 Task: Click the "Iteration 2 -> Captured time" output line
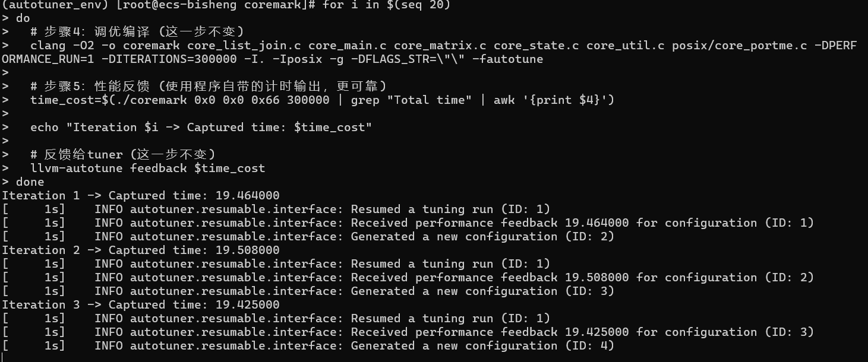(x=140, y=250)
